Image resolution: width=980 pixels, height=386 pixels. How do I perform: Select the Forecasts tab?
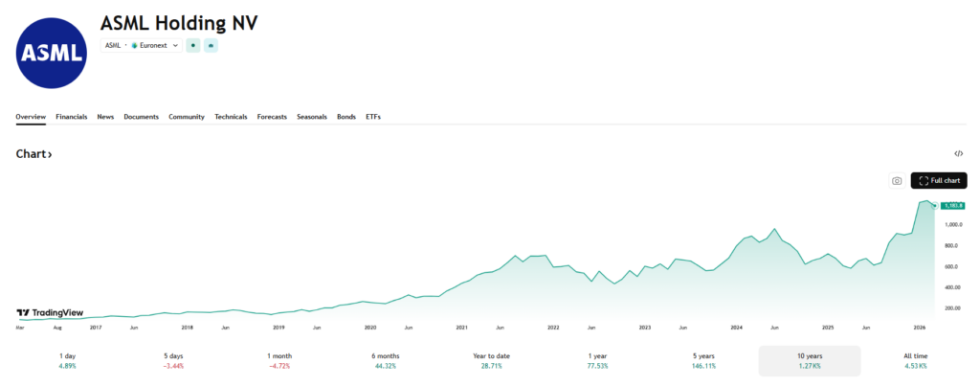[272, 117]
